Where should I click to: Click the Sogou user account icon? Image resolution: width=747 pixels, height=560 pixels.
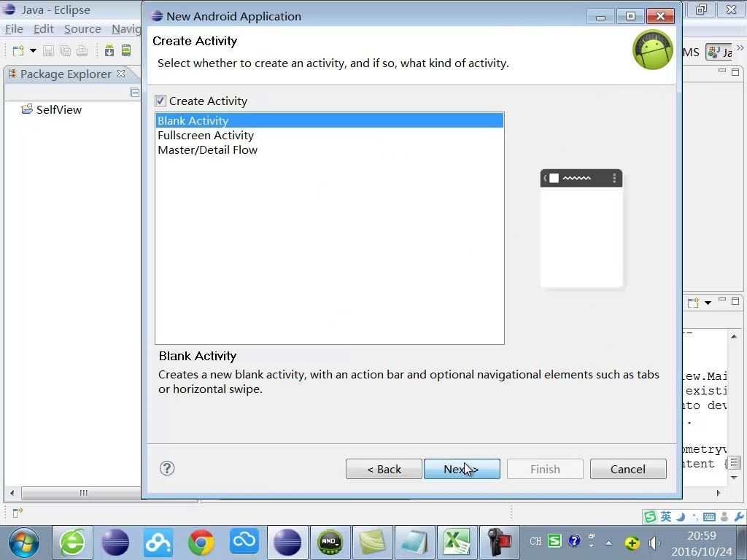pyautogui.click(x=724, y=517)
